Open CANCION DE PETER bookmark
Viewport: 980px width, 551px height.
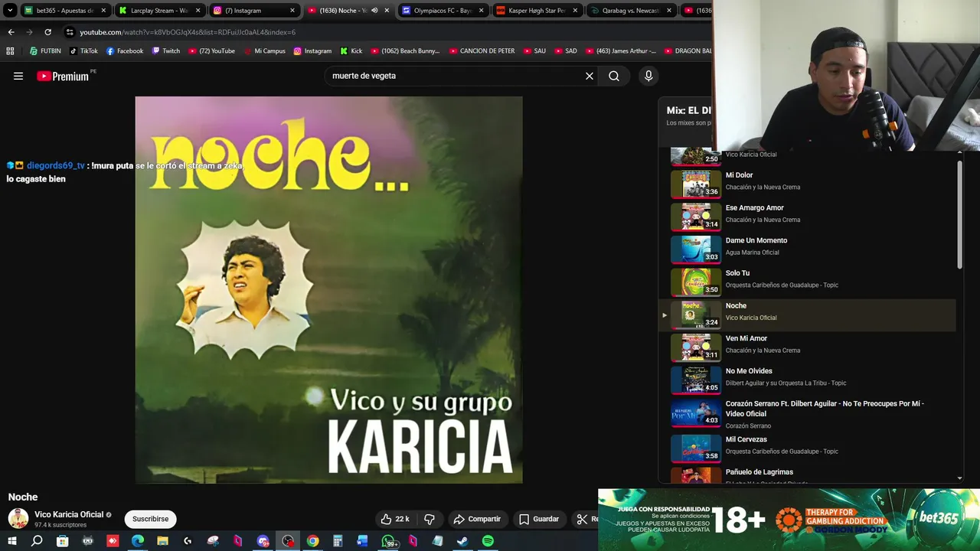tap(482, 51)
